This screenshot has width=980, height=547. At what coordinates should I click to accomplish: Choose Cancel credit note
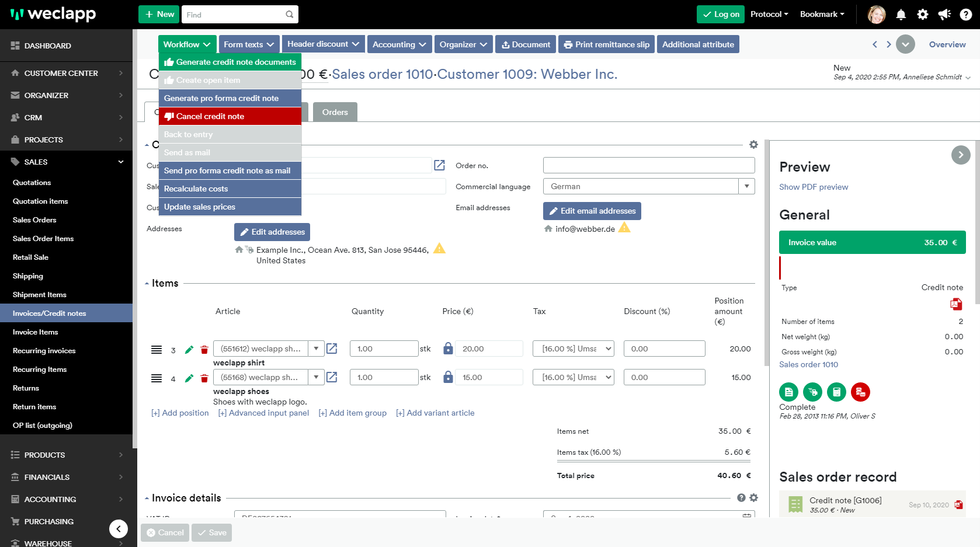coord(230,116)
